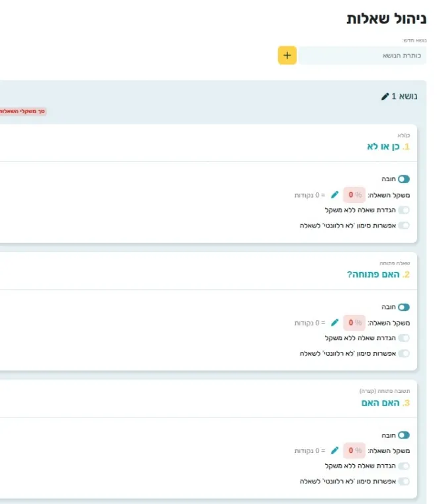Screen dimensions: 437x504
Task: Toggle הגדרת שאלה ללא משקל on question 3
Action: coord(403,466)
